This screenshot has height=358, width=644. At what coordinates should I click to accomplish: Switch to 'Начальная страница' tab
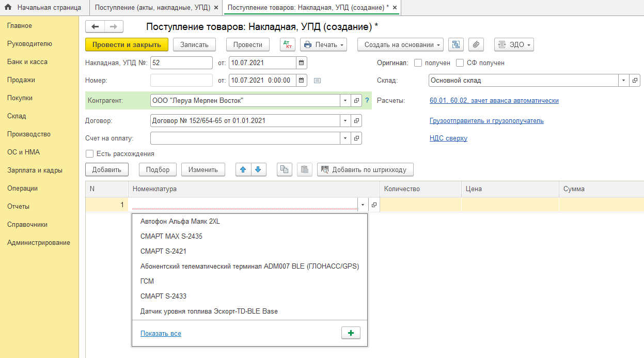43,8
